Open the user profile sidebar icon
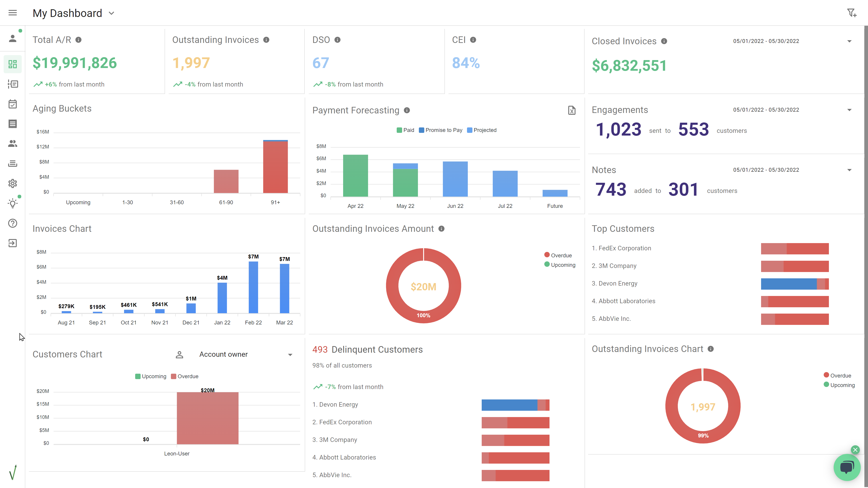Screen dimensions: 868x488 12,38
